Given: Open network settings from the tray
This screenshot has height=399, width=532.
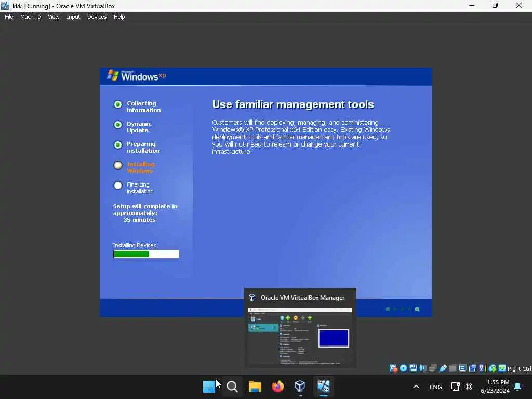Looking at the screenshot, I should (x=455, y=387).
